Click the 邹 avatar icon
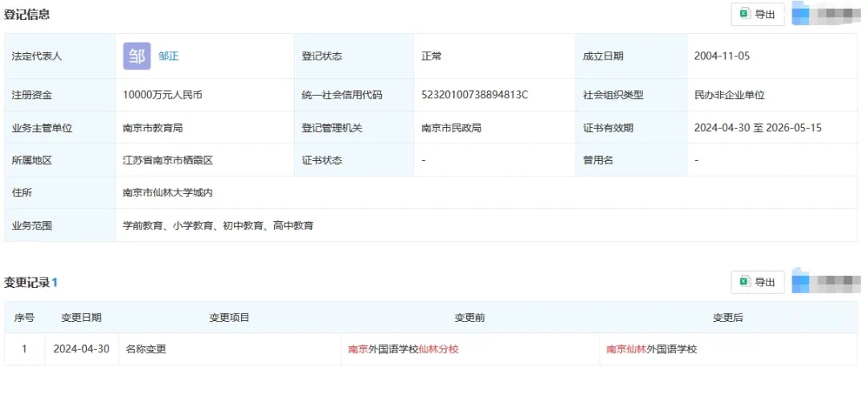This screenshot has width=868, height=395. [137, 56]
